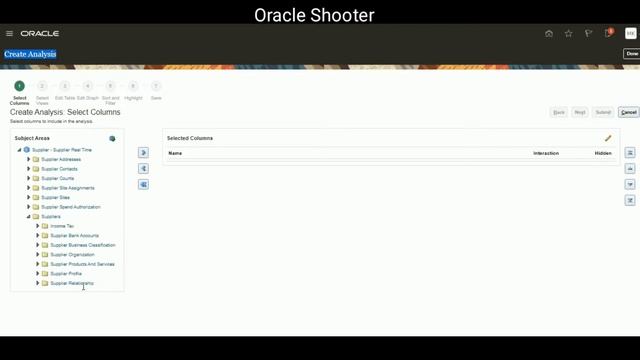Expand the Supplier Spend Authorization folder
This screenshot has height=360, width=640.
29,207
